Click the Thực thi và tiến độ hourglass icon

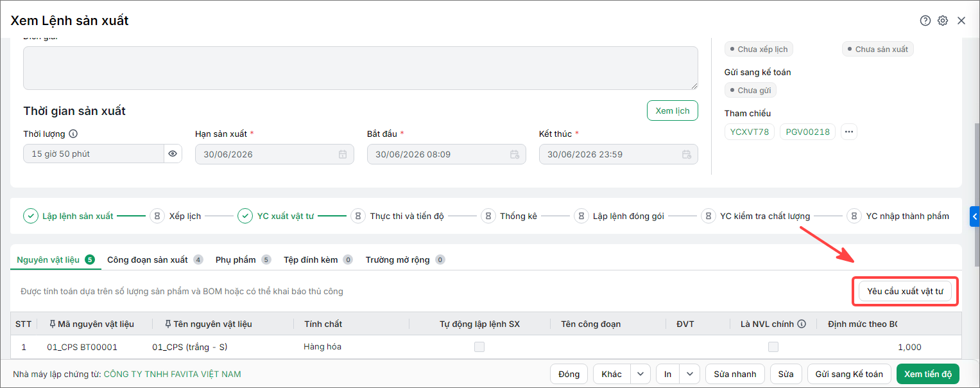(358, 216)
